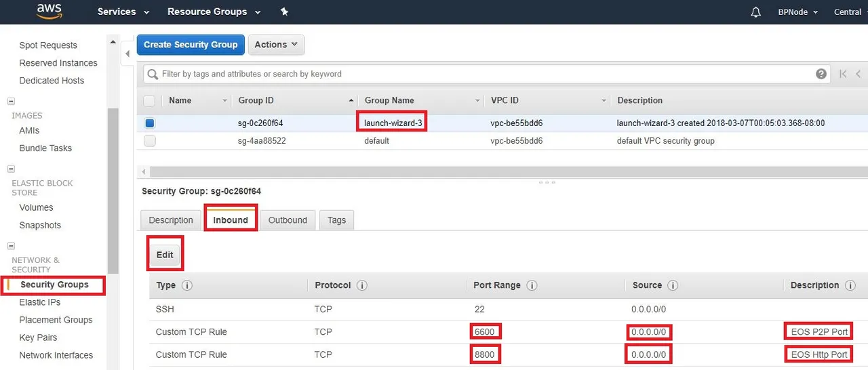868x370 pixels.
Task: Open the Name column filter dropdown arrow
Action: tap(225, 101)
